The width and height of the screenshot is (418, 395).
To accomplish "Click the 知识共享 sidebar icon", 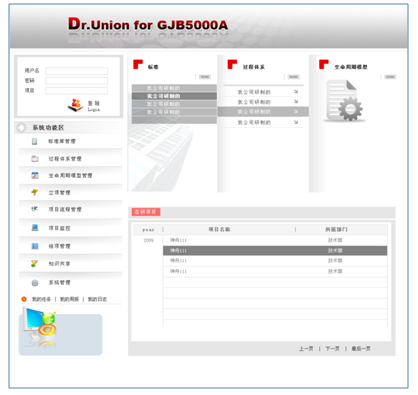I will [34, 264].
